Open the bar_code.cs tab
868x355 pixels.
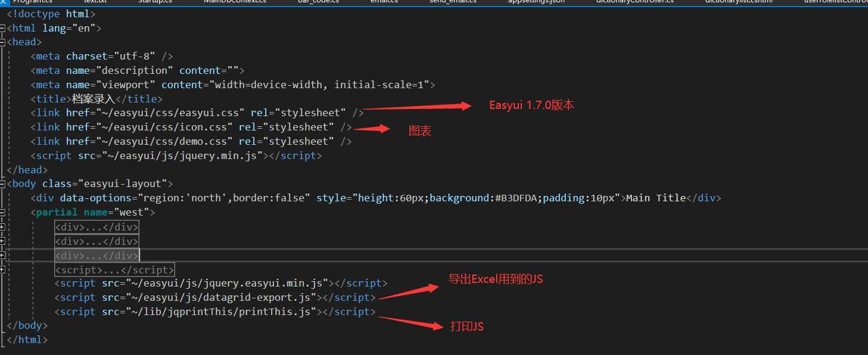click(x=318, y=2)
